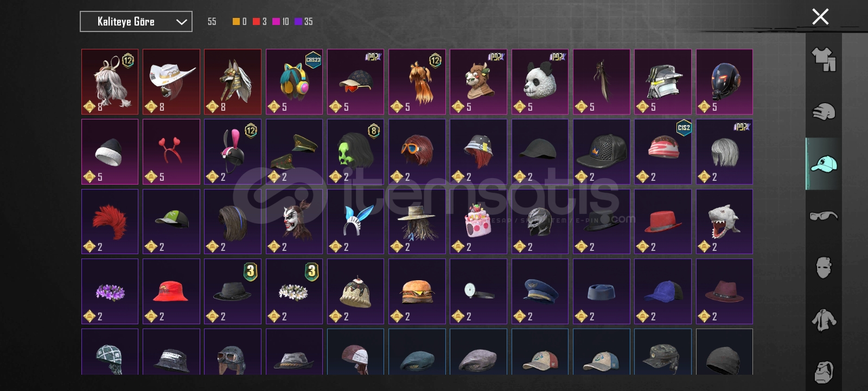Close the inventory with the X button
This screenshot has width=868, height=391.
coord(820,17)
